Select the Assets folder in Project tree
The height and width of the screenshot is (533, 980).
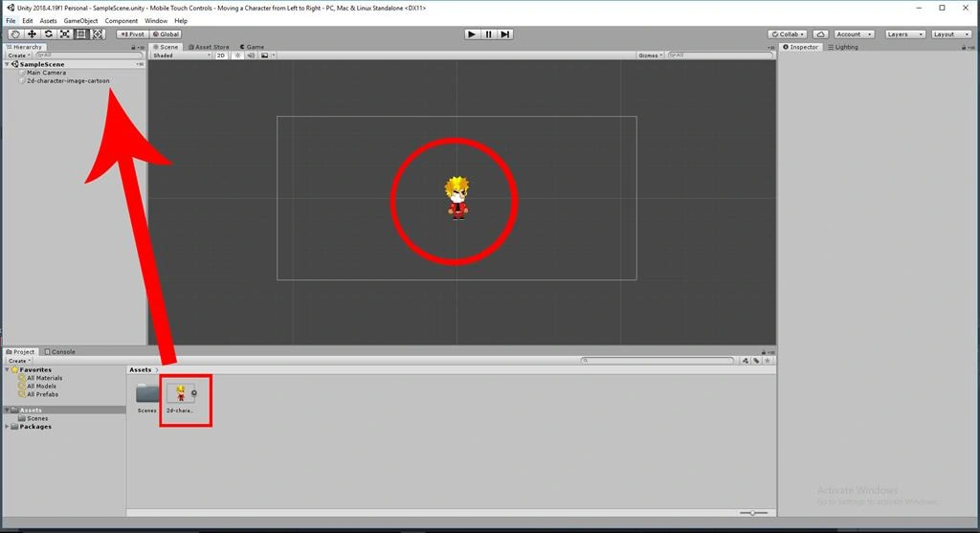[x=64, y=410]
